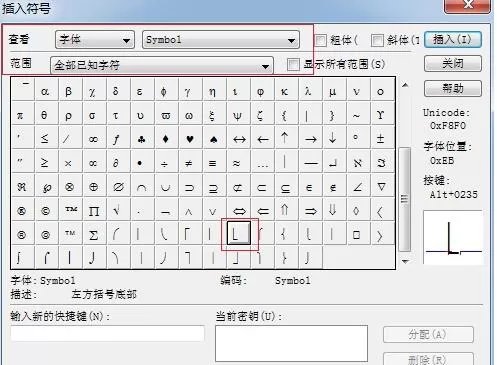Check 显示所有范围 option
The width and height of the screenshot is (497, 365).
click(x=293, y=64)
